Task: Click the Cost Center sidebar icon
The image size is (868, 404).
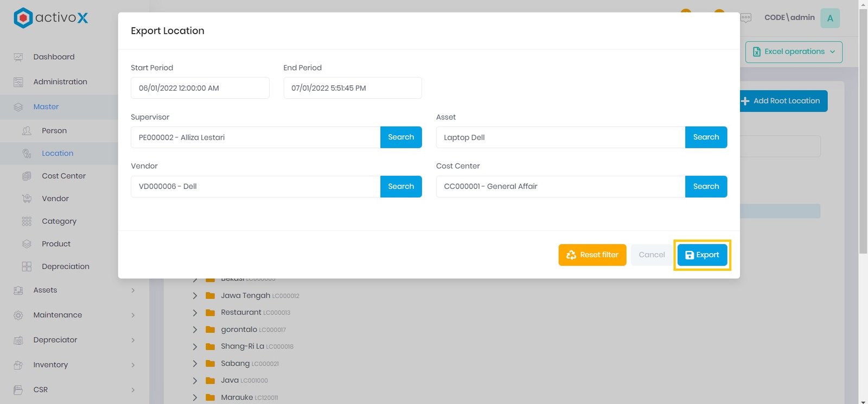Action: pyautogui.click(x=27, y=176)
